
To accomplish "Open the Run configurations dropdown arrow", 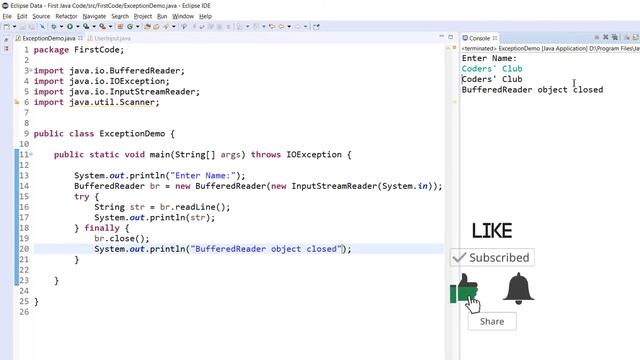I will [78, 27].
